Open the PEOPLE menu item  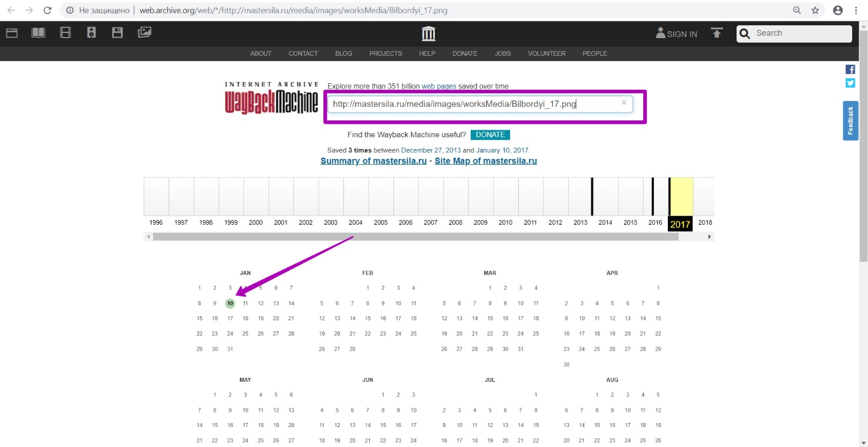pos(595,53)
